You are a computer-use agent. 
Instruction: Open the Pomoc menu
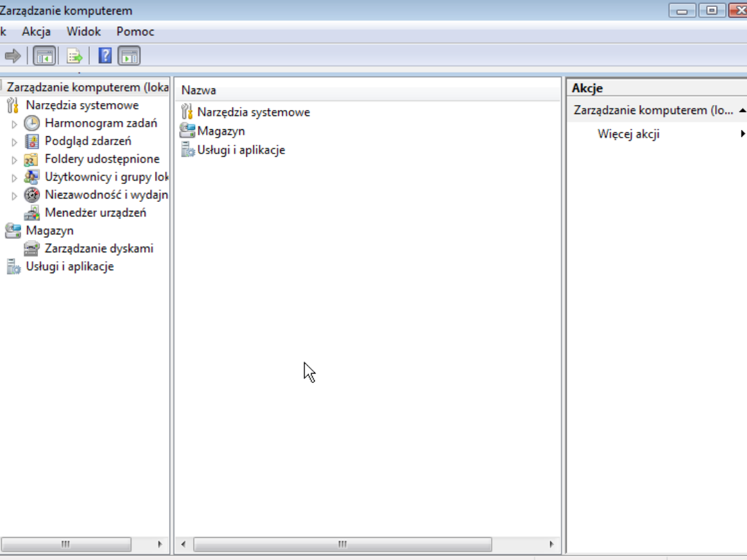click(136, 32)
